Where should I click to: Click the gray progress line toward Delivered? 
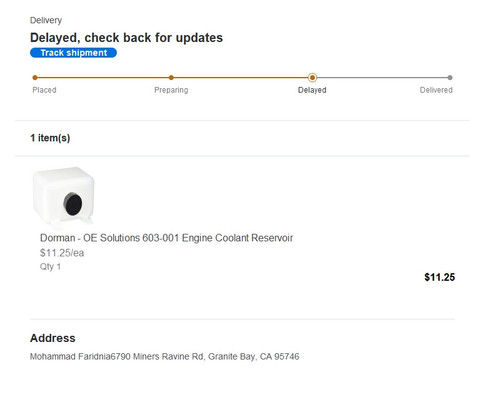(x=381, y=78)
